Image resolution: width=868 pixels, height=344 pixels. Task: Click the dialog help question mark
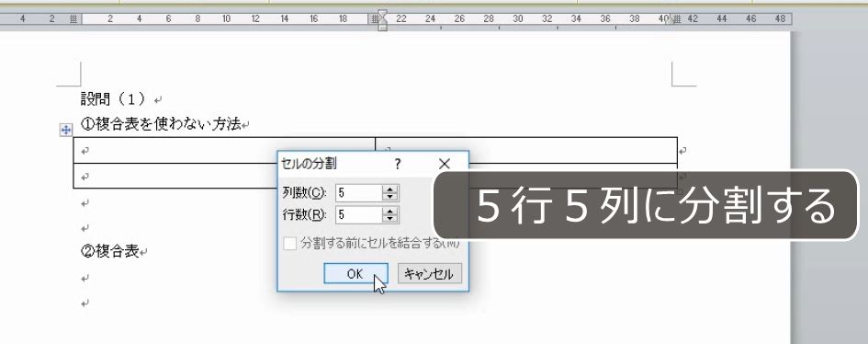(x=398, y=164)
